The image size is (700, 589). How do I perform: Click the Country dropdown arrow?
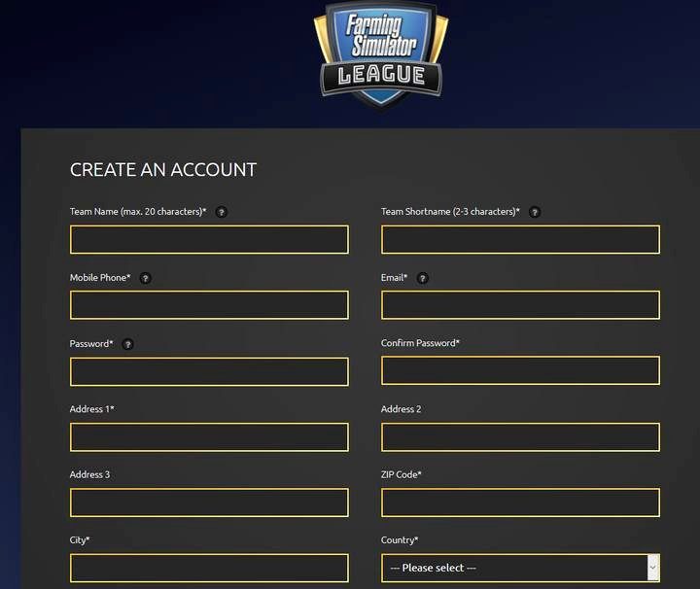pos(652,568)
